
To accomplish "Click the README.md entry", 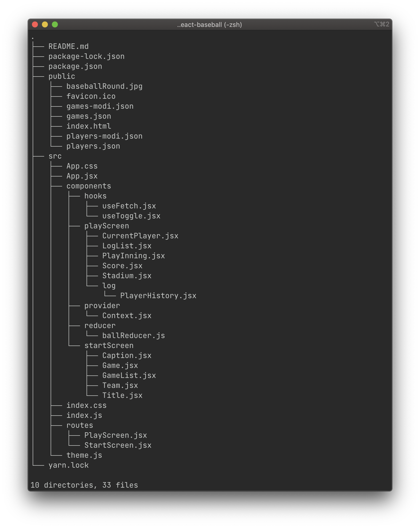I will (x=69, y=46).
